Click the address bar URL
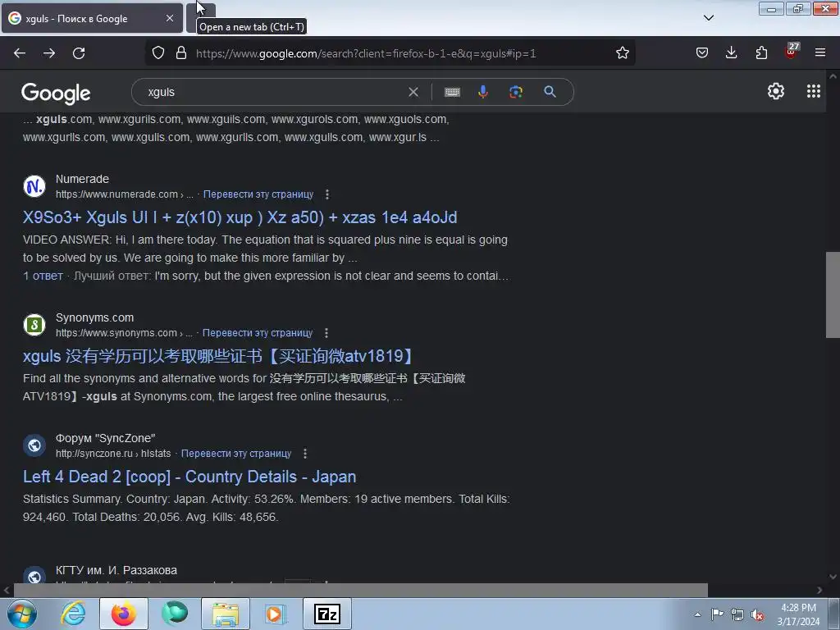The width and height of the screenshot is (840, 630). coord(366,53)
